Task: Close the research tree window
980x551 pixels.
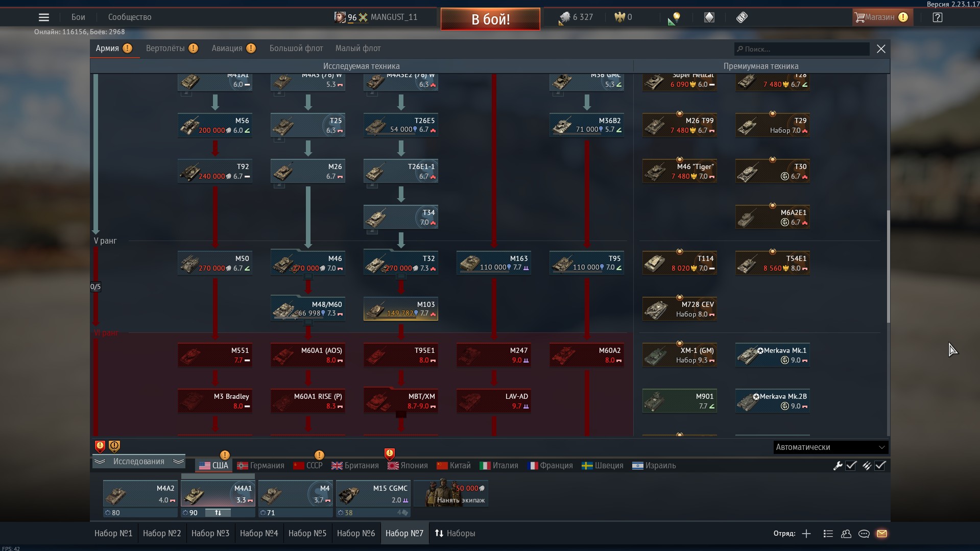Action: tap(881, 49)
